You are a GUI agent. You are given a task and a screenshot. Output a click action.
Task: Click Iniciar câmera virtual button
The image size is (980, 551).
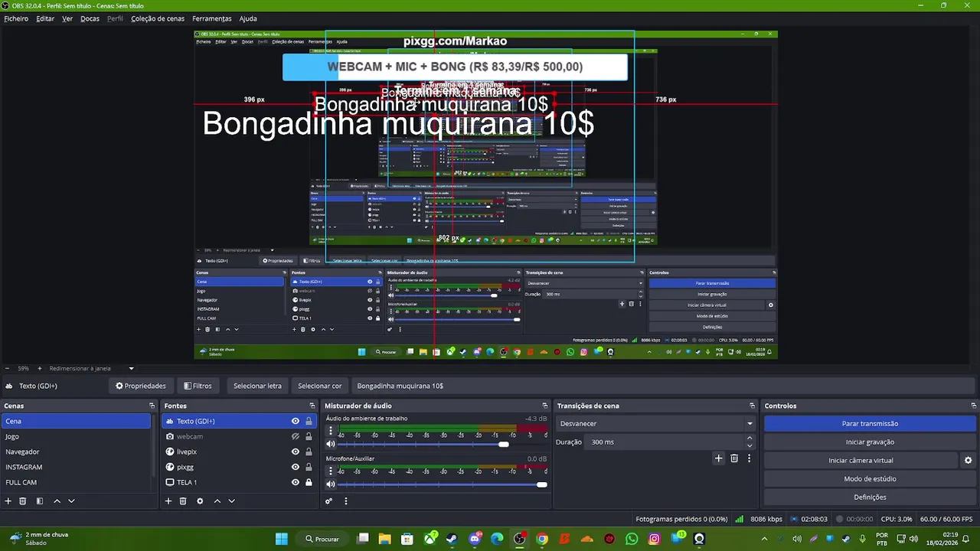861,461
